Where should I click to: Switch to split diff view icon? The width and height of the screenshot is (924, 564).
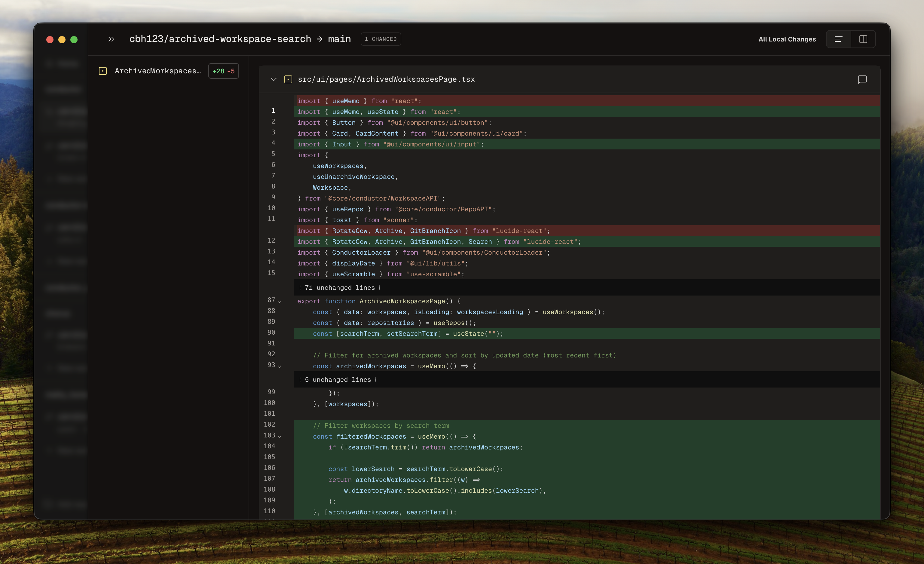(x=863, y=39)
